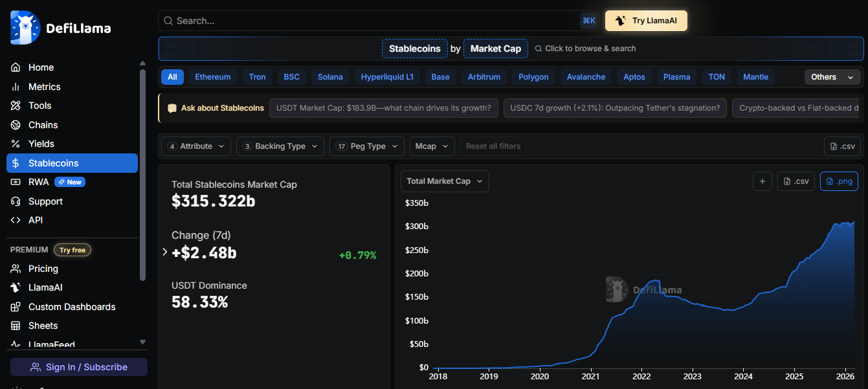868x389 pixels.
Task: Click the magnifier icon beside 'Click to browse & search'
Action: tap(539, 49)
